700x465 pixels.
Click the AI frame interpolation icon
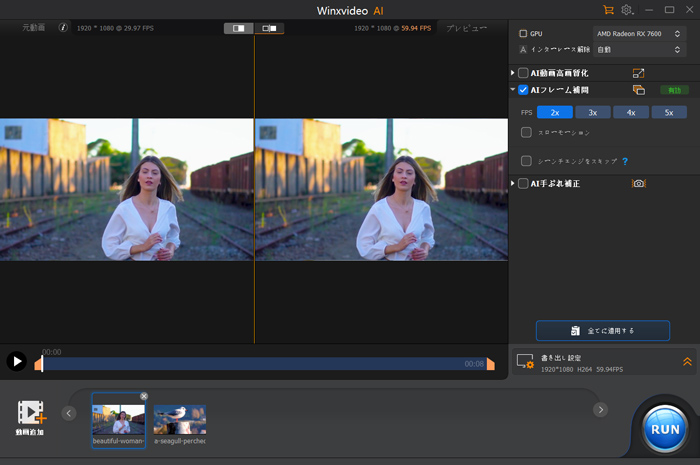(639, 90)
